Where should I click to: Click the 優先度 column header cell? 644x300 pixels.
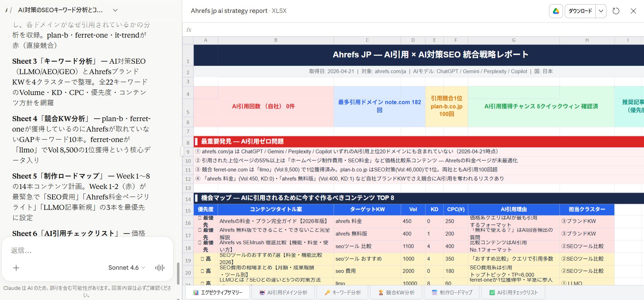pos(206,210)
